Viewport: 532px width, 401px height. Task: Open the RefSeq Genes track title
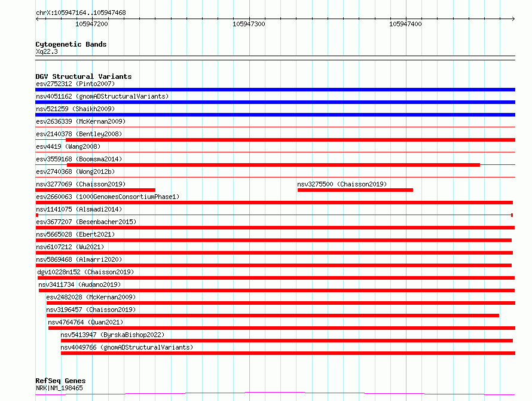tap(60, 381)
